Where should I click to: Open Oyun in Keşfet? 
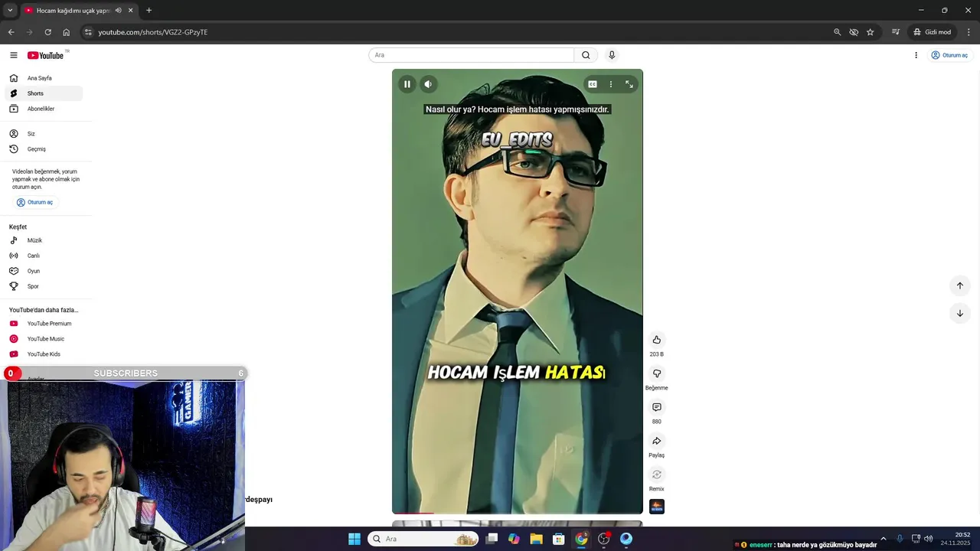tap(44, 271)
